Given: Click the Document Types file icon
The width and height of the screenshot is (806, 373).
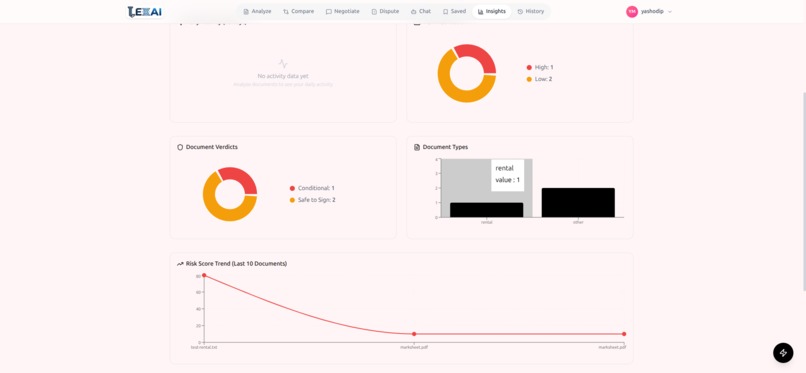Looking at the screenshot, I should (x=417, y=147).
